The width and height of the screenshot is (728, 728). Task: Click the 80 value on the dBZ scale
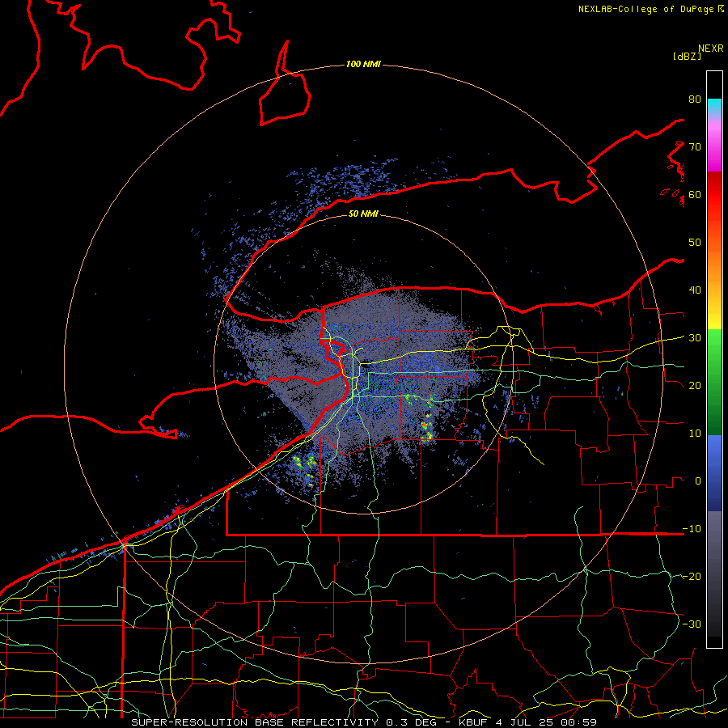coord(695,99)
